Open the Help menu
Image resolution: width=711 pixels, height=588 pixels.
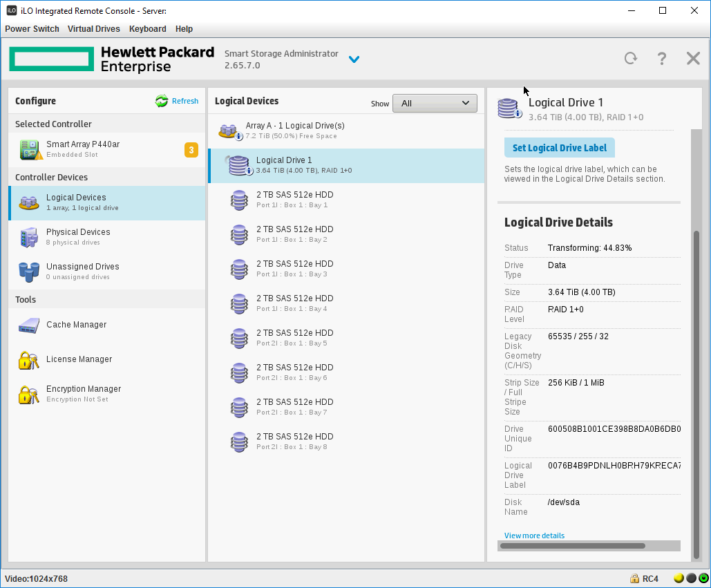pos(184,28)
